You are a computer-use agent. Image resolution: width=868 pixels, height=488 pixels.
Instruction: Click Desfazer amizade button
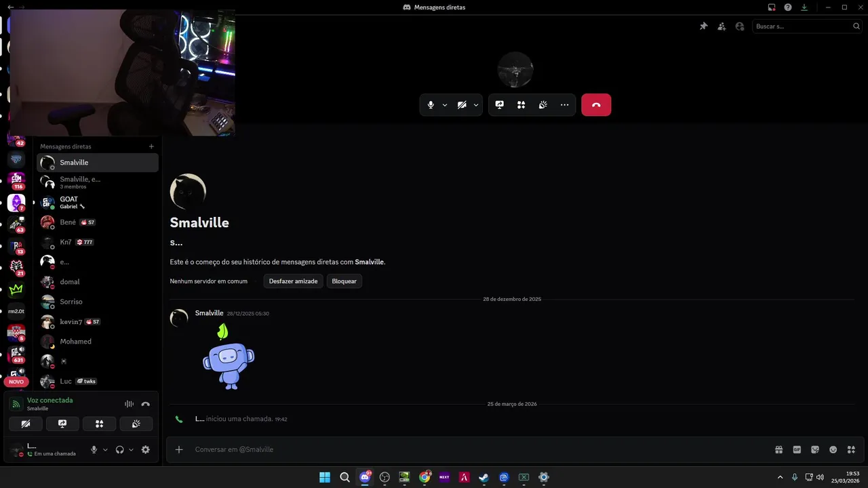tap(293, 281)
